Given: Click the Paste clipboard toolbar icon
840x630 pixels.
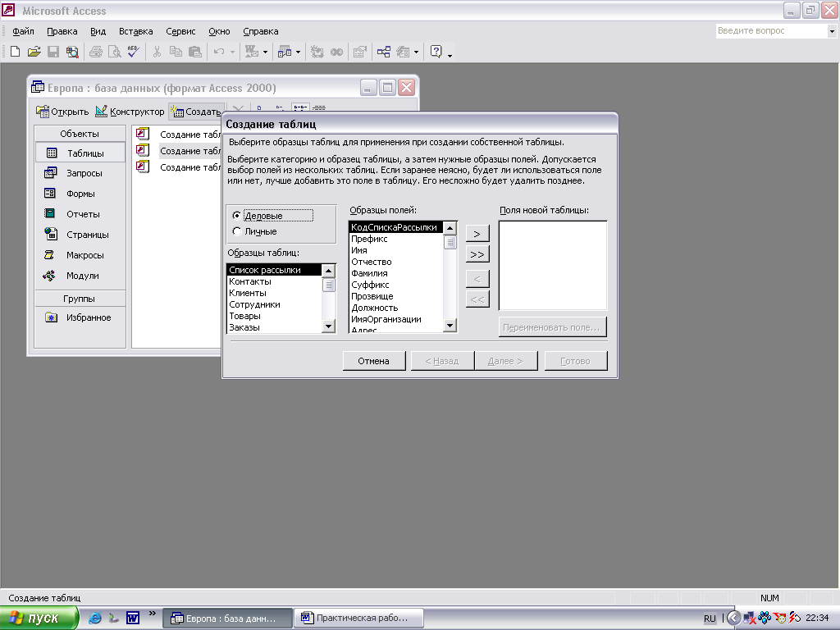Looking at the screenshot, I should [195, 52].
